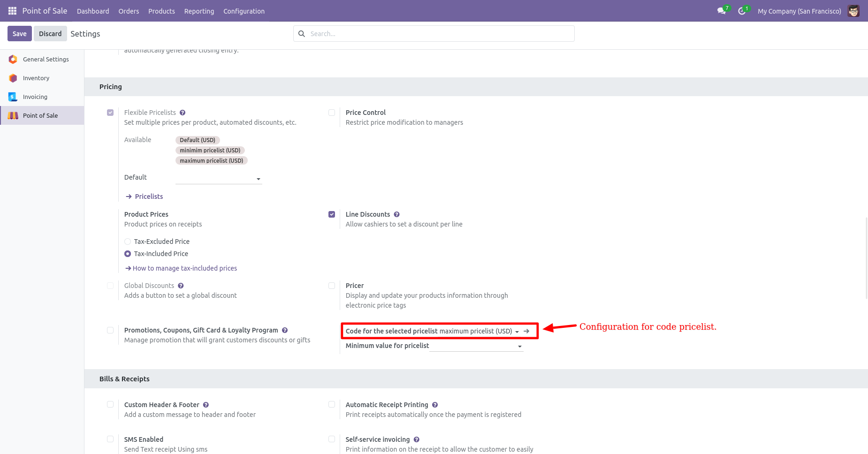Enable the Global Discounts checkbox

110,286
